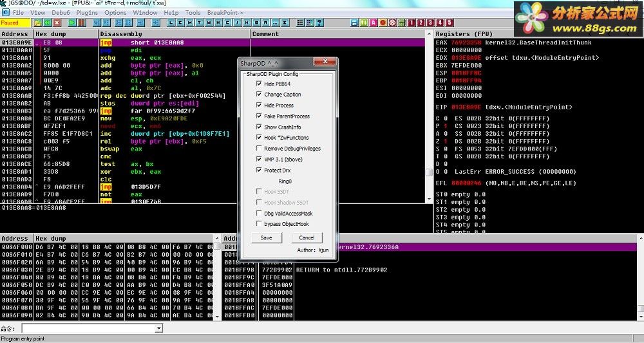Click the Execute Till Return icon
Screen dimensions: 644x343
pyautogui.click(x=140, y=23)
